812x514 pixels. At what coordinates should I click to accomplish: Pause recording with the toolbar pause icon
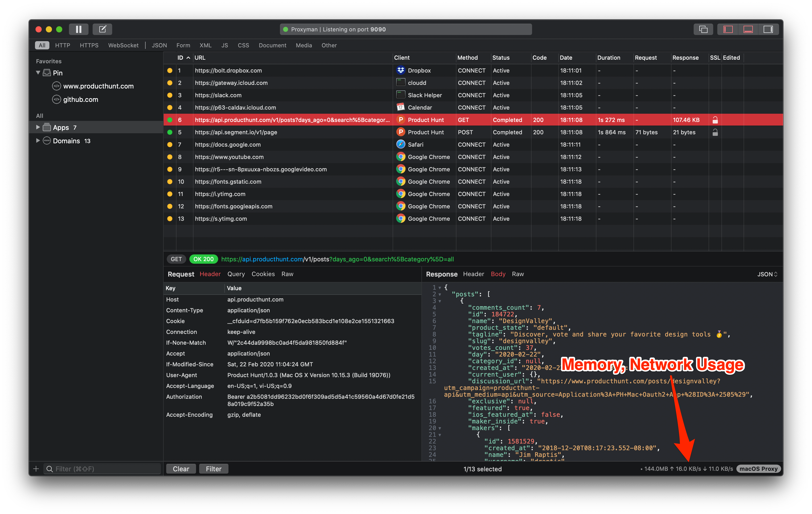pos(78,29)
